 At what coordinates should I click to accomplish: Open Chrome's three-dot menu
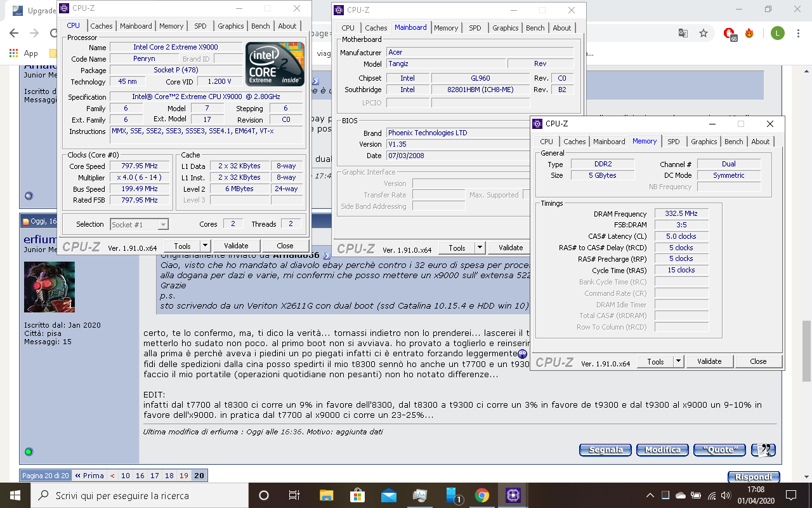point(798,33)
